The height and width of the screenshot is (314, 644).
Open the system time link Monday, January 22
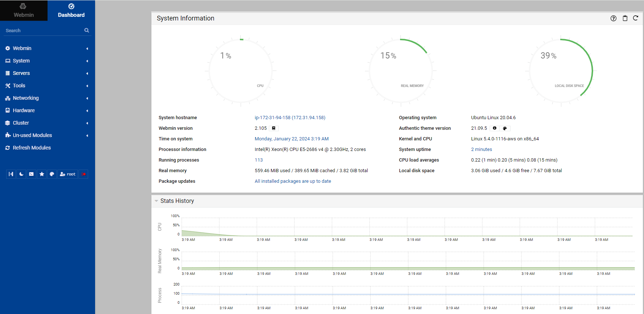click(291, 139)
